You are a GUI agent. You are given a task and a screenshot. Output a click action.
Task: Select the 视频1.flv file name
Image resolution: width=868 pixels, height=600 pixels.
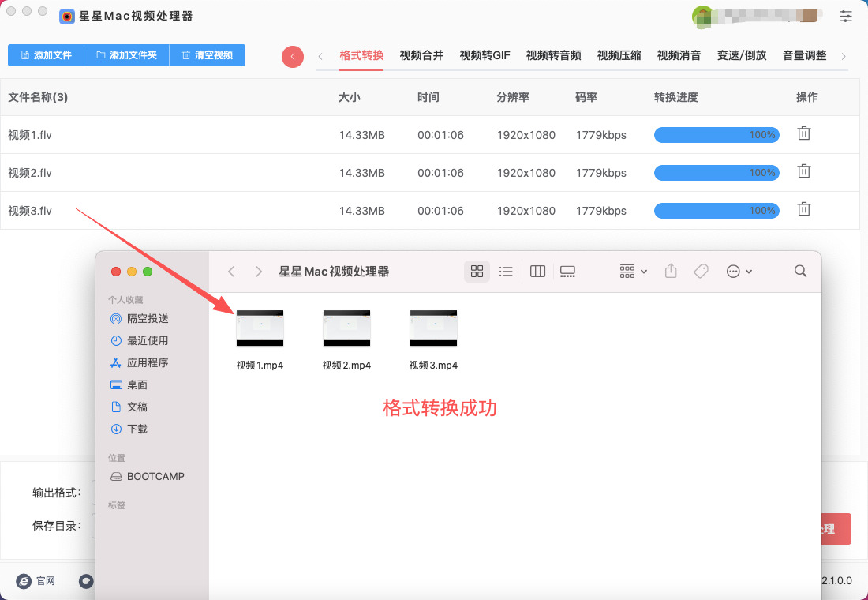click(30, 135)
